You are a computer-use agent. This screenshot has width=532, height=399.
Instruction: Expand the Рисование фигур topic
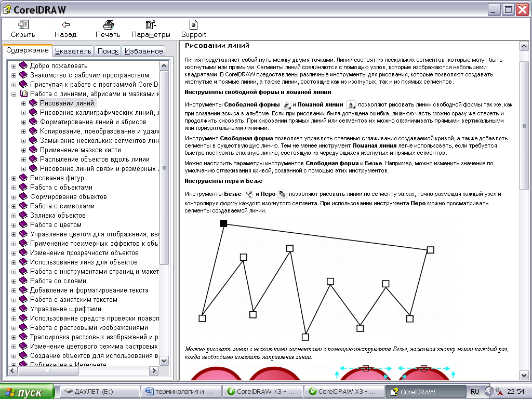[14, 178]
